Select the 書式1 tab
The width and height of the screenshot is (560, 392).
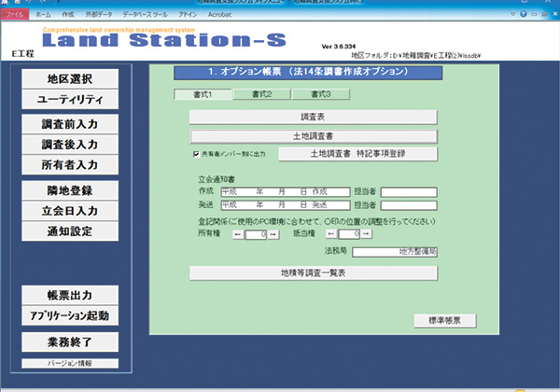coord(202,93)
